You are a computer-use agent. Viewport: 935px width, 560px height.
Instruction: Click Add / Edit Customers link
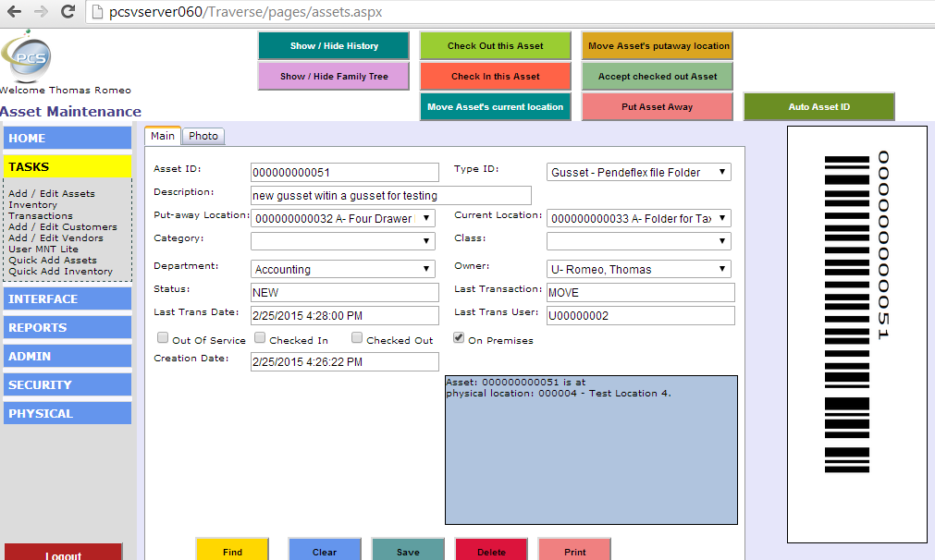click(x=63, y=227)
